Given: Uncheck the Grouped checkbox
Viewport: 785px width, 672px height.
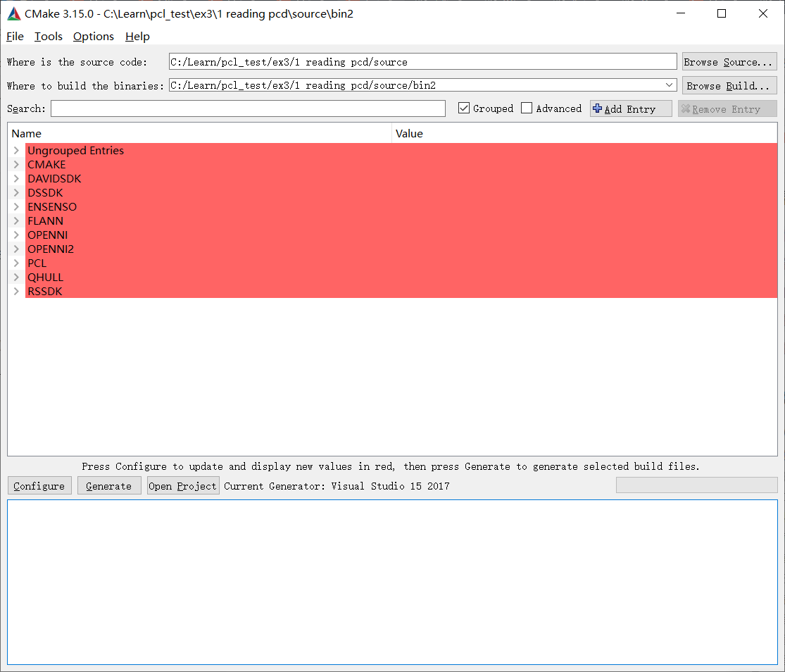Looking at the screenshot, I should 463,108.
